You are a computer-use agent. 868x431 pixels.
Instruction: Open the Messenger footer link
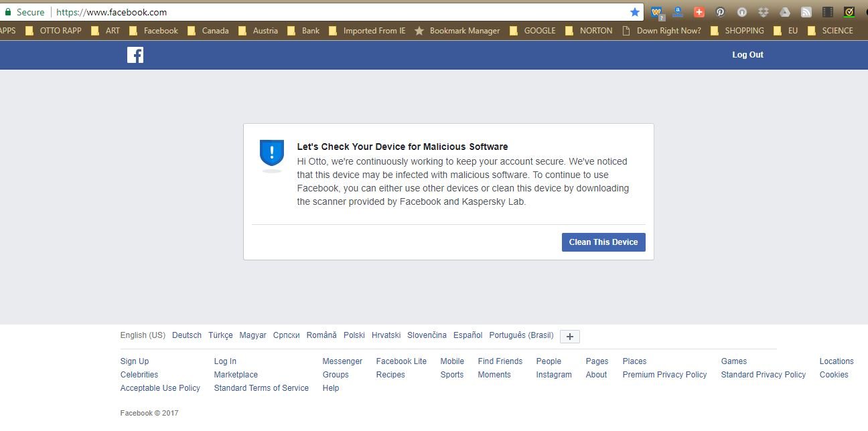pos(342,361)
